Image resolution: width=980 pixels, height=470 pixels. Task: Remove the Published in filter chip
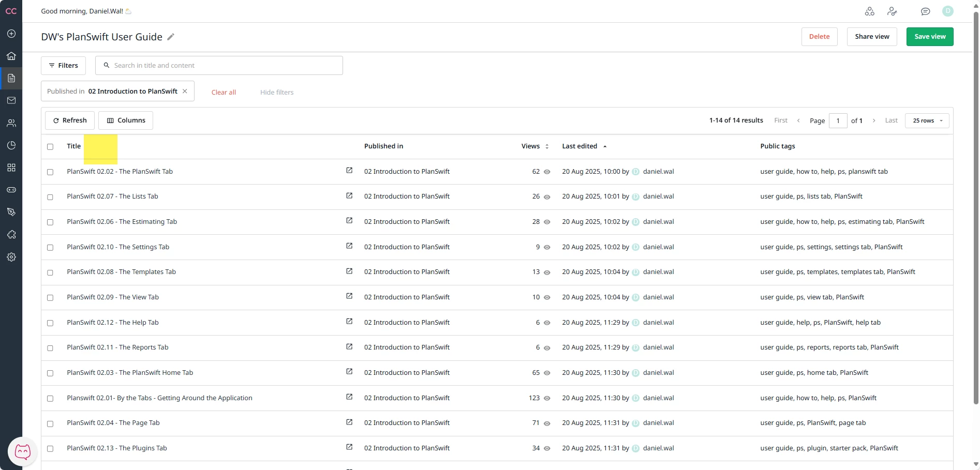point(185,91)
